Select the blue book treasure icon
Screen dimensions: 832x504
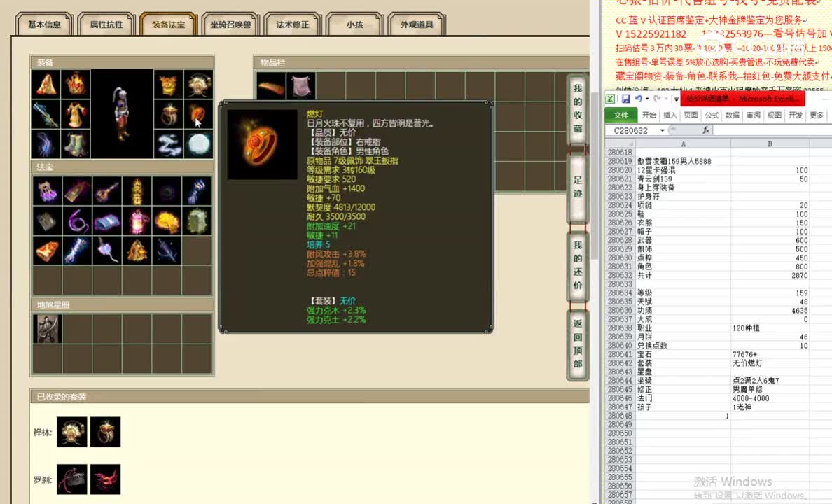click(x=107, y=220)
